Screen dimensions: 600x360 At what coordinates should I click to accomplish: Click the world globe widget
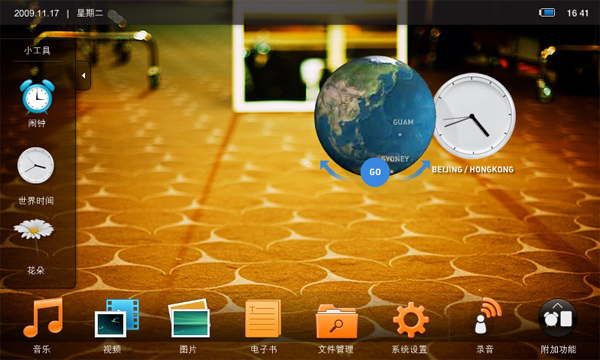(x=375, y=115)
